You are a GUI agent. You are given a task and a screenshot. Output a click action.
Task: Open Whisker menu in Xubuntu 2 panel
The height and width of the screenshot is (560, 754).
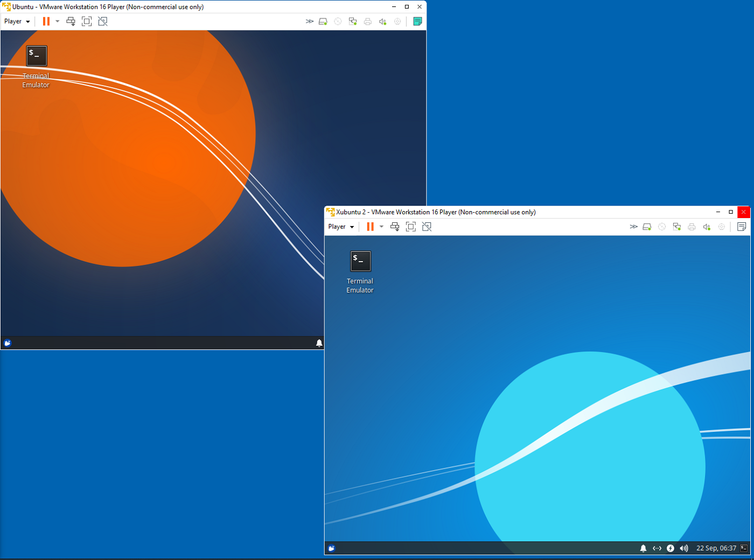[332, 548]
